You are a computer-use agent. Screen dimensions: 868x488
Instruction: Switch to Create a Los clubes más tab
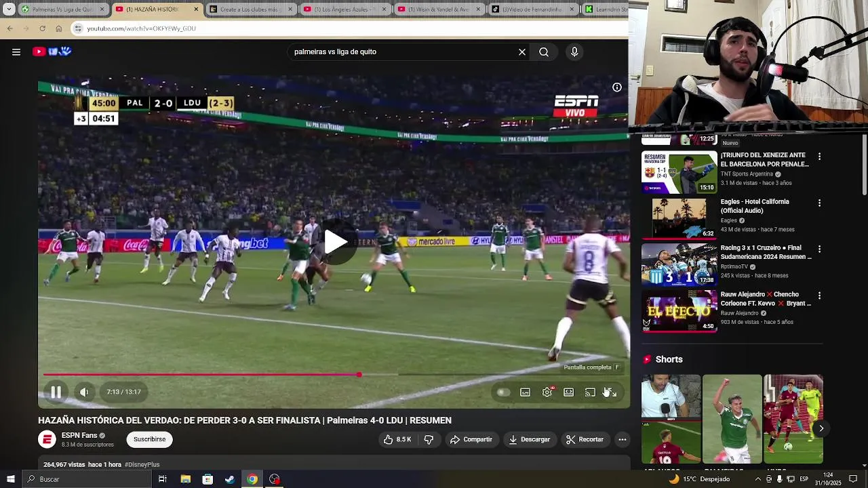click(251, 9)
